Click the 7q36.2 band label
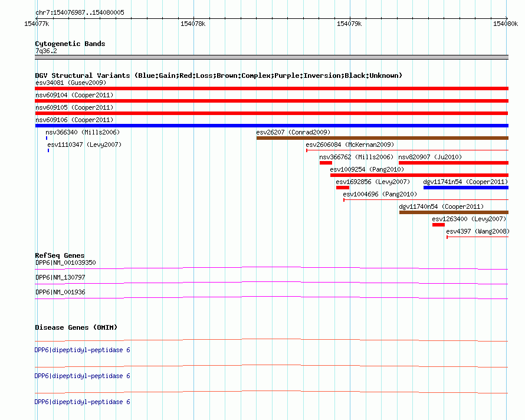This screenshot has width=525, height=420. [x=46, y=51]
